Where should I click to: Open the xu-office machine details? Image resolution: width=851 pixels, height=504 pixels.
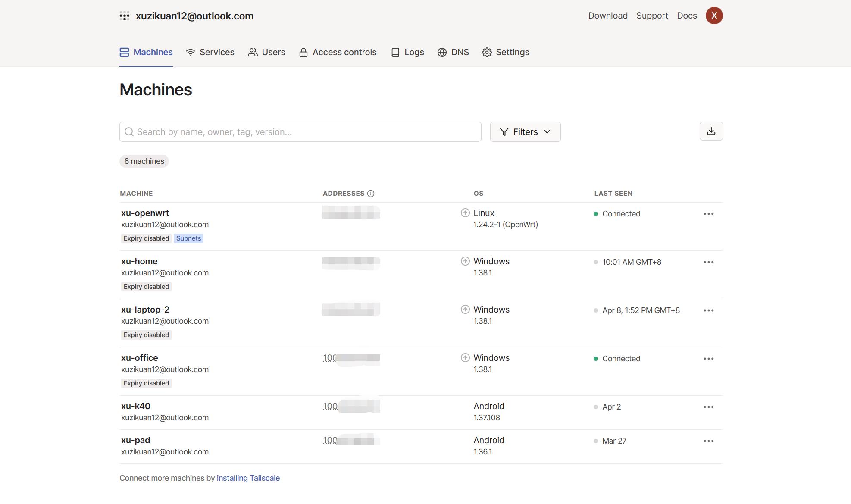140,358
